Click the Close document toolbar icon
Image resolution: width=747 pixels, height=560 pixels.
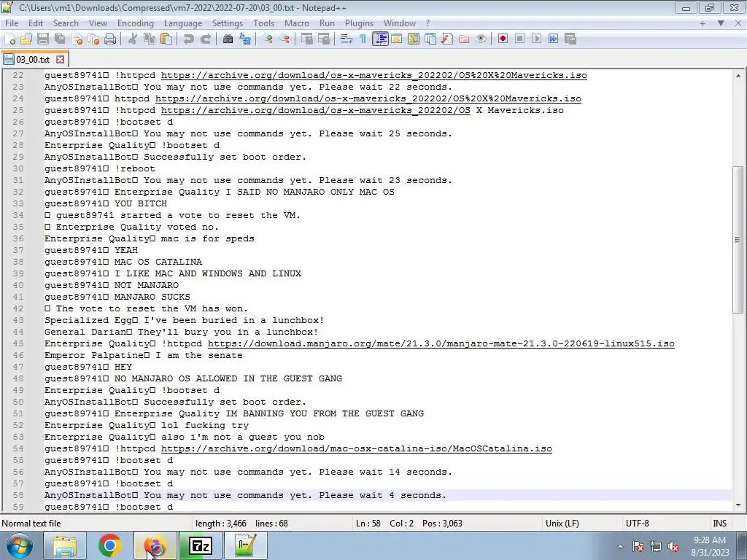(77, 39)
